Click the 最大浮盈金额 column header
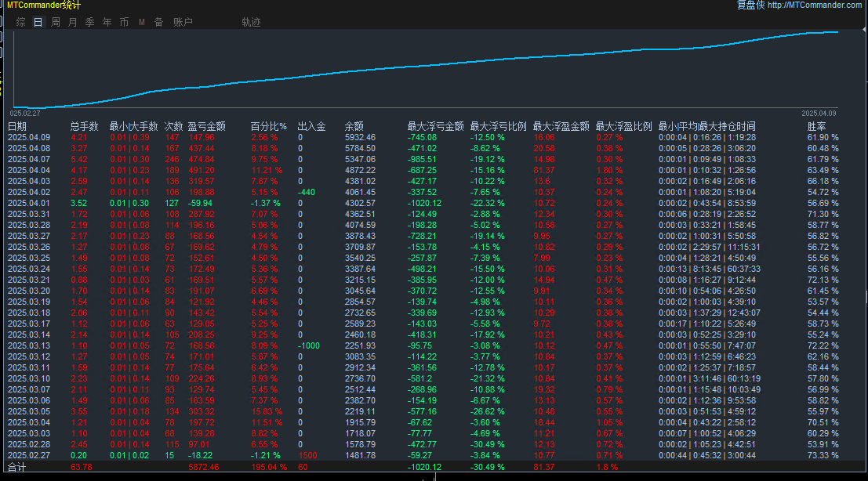 coord(561,127)
